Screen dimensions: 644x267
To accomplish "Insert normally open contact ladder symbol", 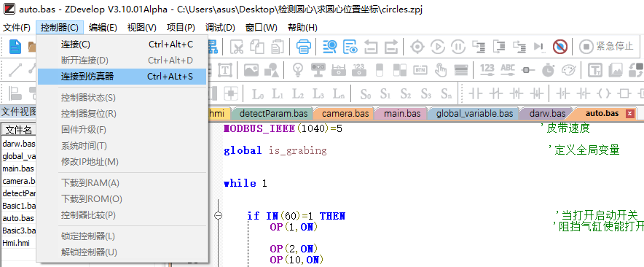I will tap(476, 94).
